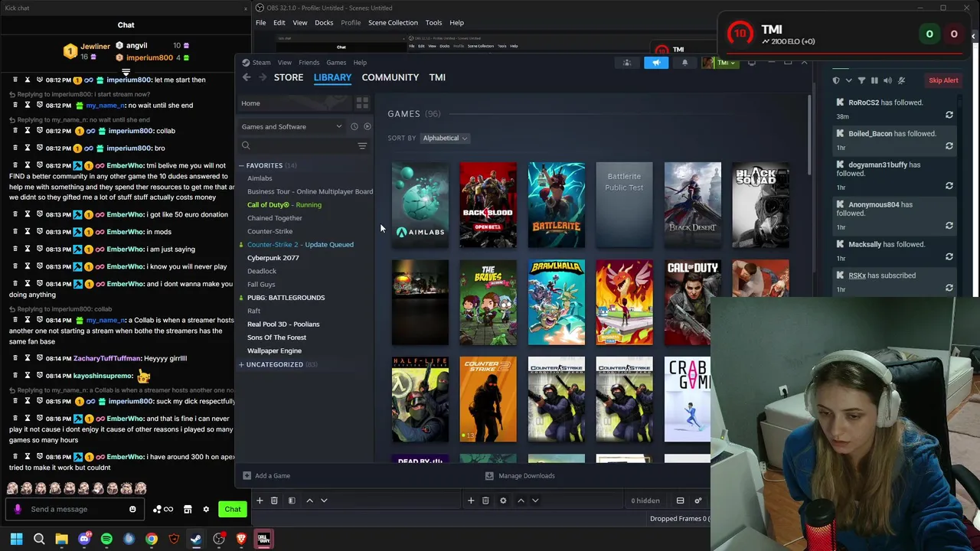This screenshot has width=980, height=551.
Task: Open the Battlerite game cover
Action: (557, 205)
